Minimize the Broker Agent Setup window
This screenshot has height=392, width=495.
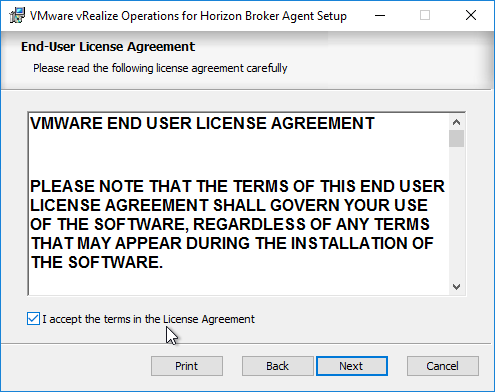point(380,15)
